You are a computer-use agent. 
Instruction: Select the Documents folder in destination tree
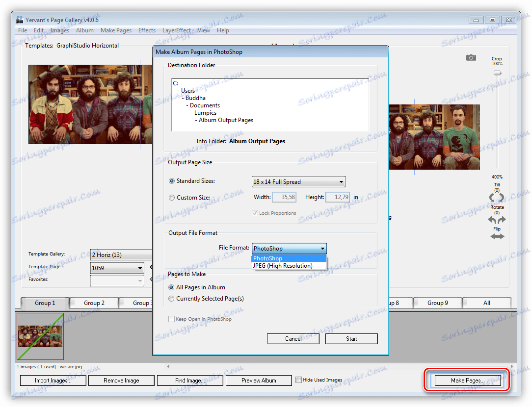[x=205, y=105]
